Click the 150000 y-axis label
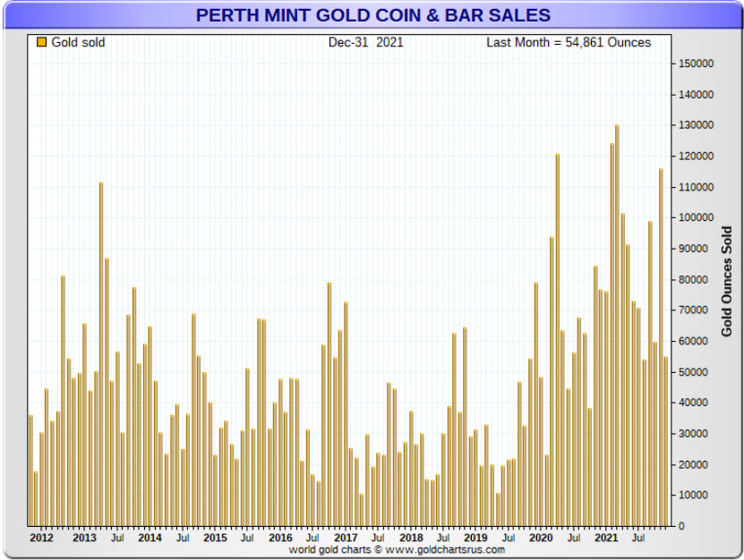Viewport: 744px width, 560px height. point(696,64)
